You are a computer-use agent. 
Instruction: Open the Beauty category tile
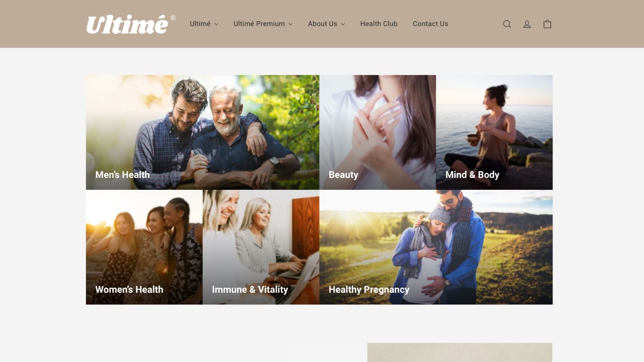click(378, 132)
